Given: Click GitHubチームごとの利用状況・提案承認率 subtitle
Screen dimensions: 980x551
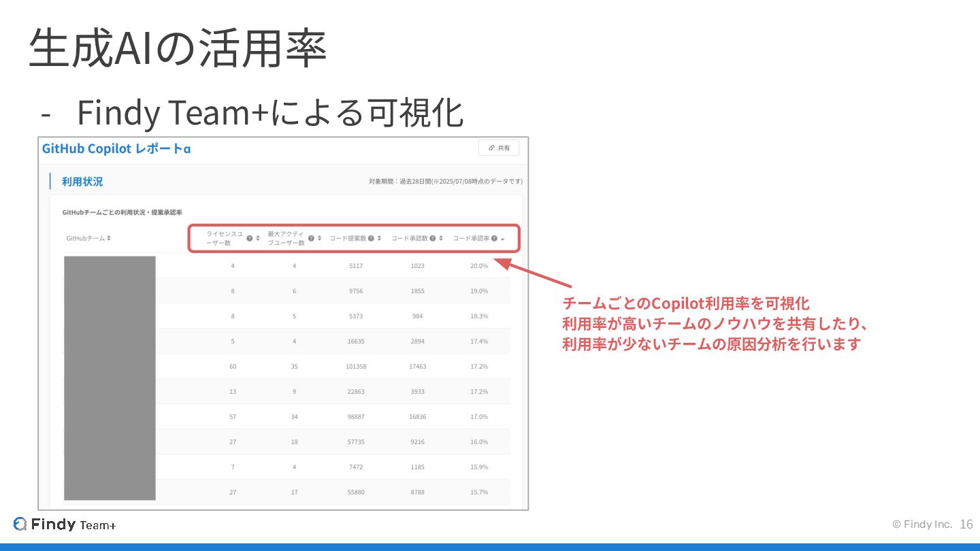Looking at the screenshot, I should [x=122, y=212].
